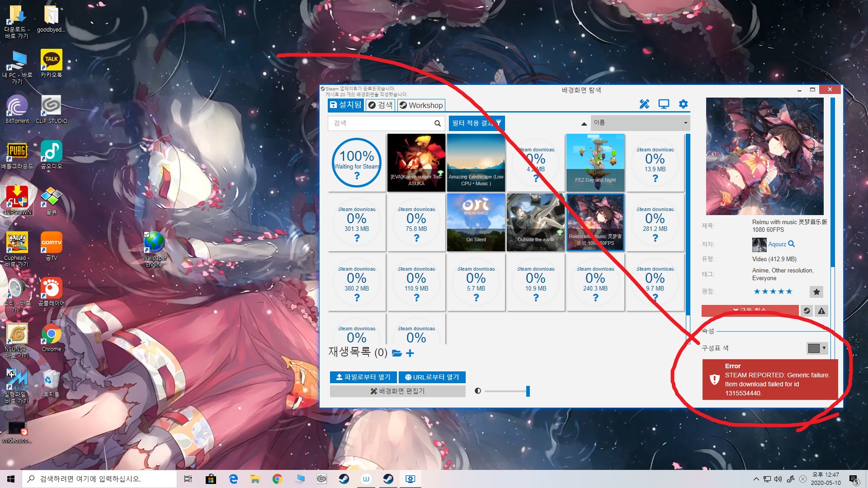868x488 pixels.
Task: Search author Aqourz with magnifier icon
Action: [x=791, y=244]
